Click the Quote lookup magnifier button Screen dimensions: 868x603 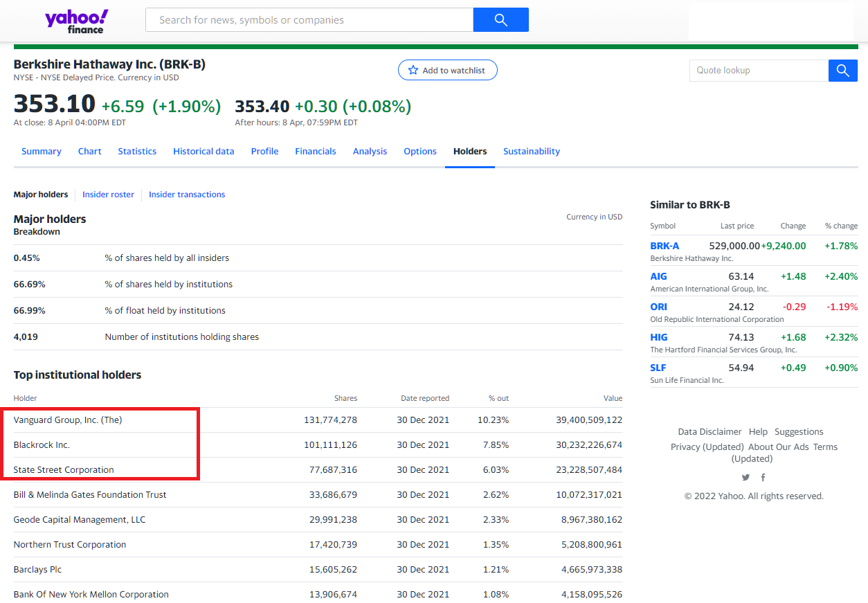point(842,71)
